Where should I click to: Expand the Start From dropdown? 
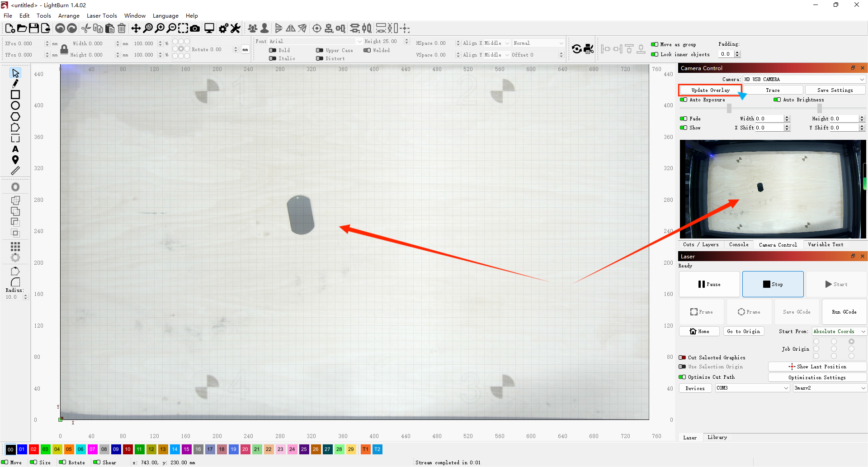839,331
